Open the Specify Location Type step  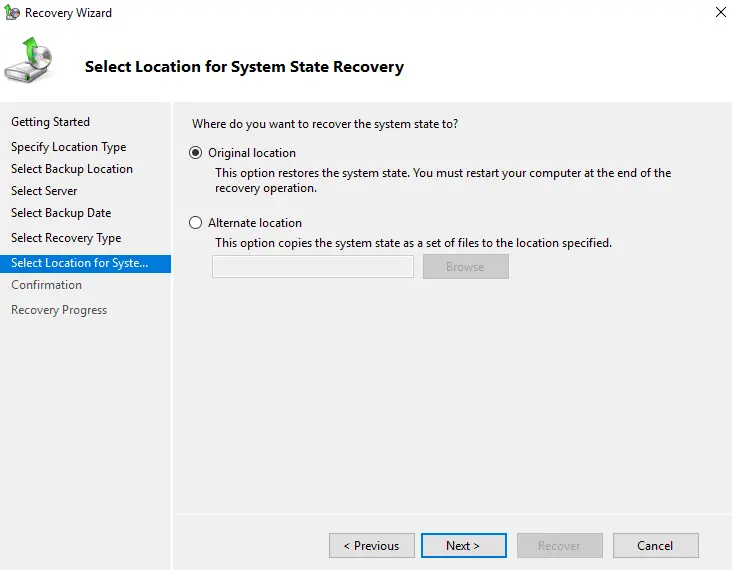coord(68,147)
